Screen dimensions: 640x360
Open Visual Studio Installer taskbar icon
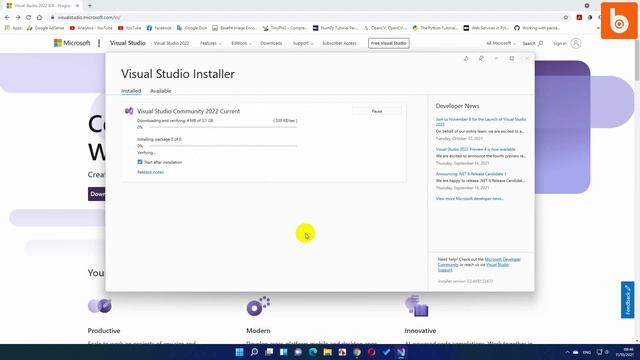tap(401, 352)
